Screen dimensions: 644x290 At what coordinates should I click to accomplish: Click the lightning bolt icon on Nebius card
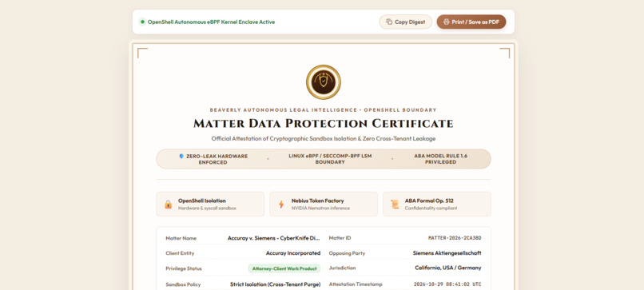coord(281,205)
